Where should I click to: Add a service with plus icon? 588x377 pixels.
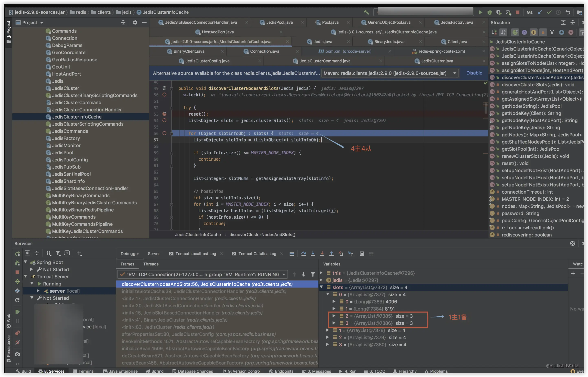79,253
